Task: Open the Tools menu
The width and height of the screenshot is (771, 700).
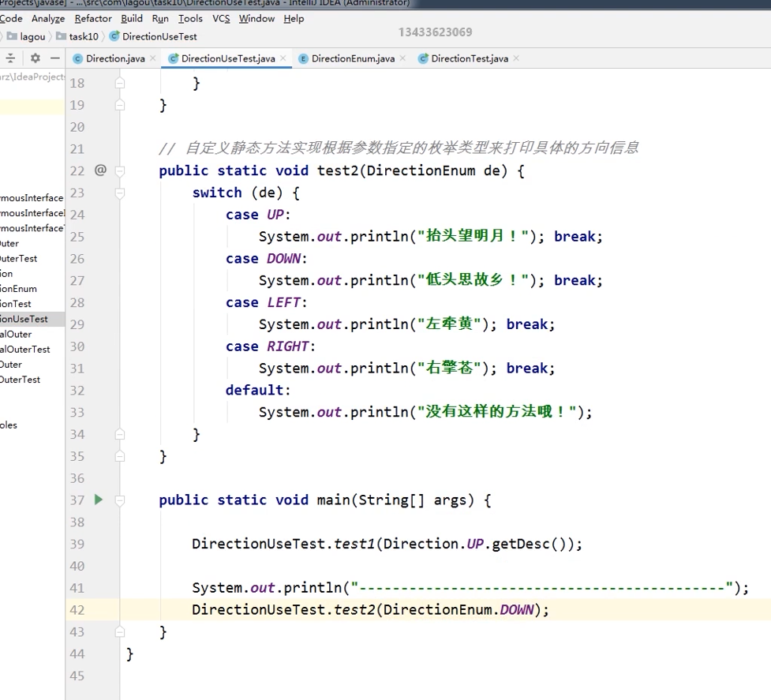Action: (190, 19)
